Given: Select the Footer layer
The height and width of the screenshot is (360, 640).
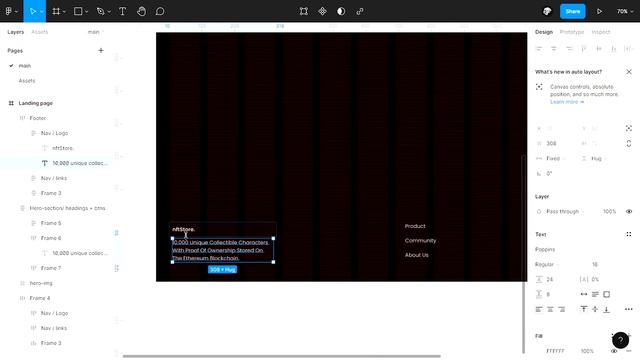Looking at the screenshot, I should tap(38, 118).
